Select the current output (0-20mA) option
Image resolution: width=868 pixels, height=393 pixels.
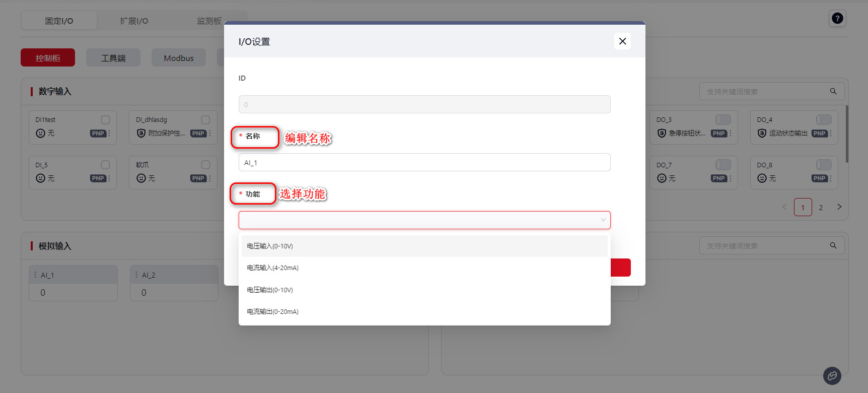[x=424, y=312]
